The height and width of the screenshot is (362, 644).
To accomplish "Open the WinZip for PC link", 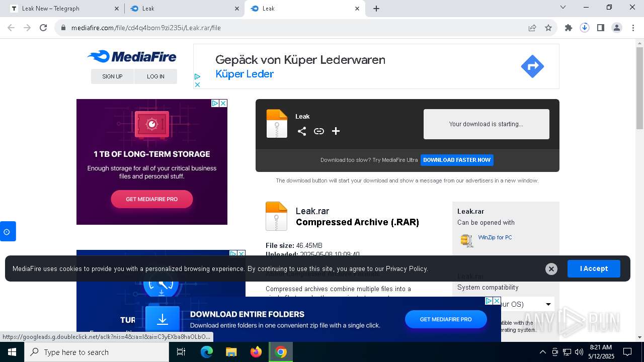I will [x=495, y=237].
